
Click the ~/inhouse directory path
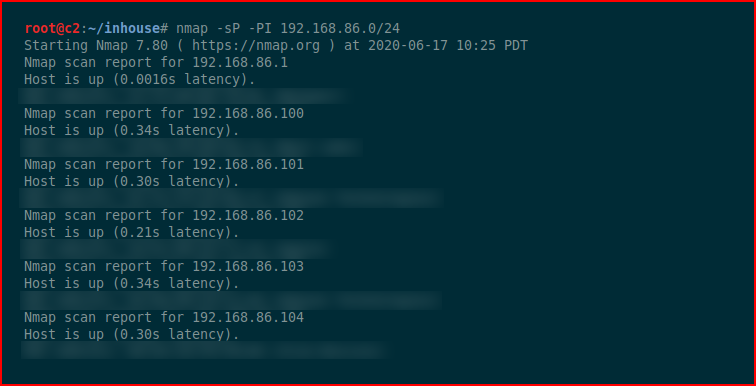click(x=124, y=29)
